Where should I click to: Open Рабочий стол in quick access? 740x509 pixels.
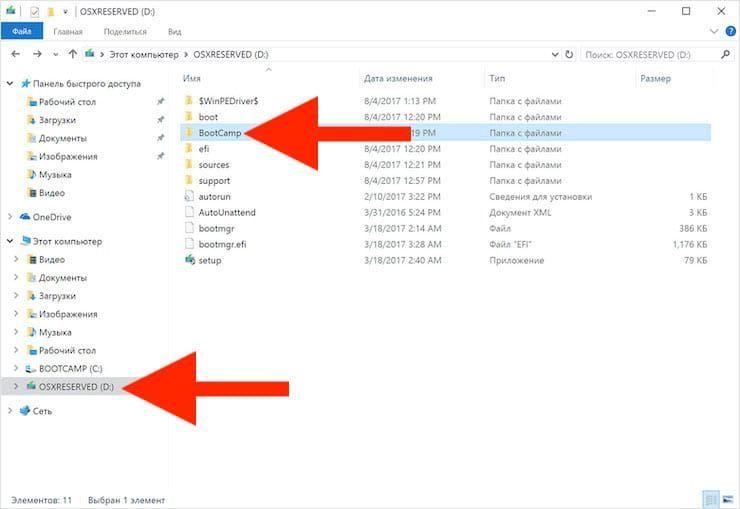point(67,102)
